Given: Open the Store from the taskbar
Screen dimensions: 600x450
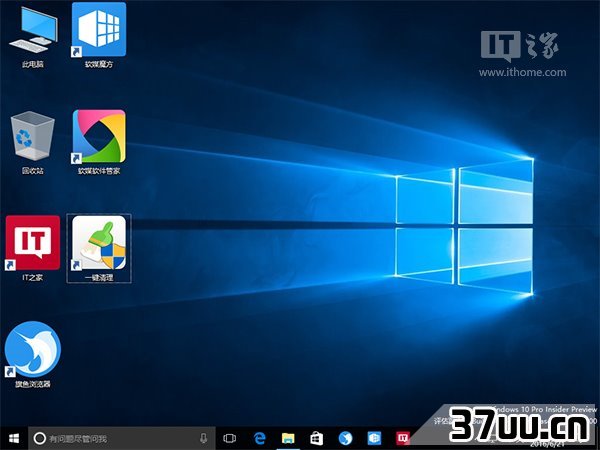Looking at the screenshot, I should 316,438.
